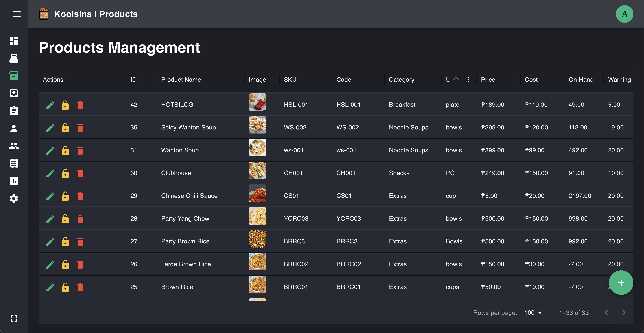Image resolution: width=644 pixels, height=333 pixels.
Task: Open the Receive Stock icon below Products
Action: 14,93
